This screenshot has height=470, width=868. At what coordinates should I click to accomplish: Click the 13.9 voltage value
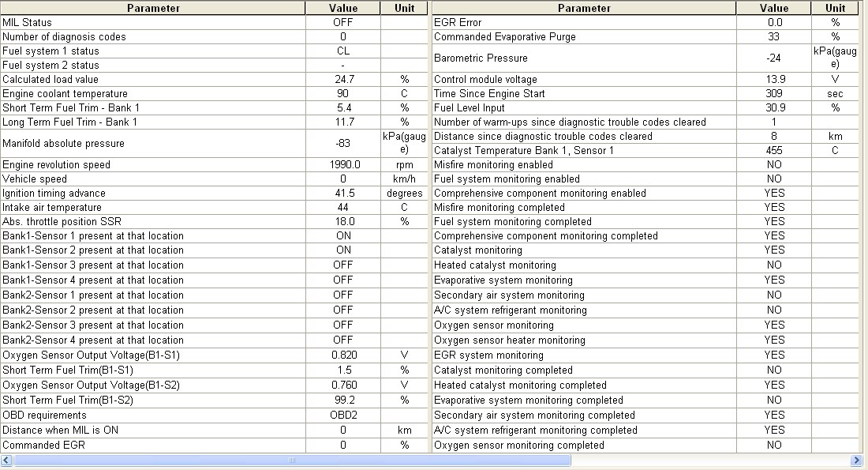pyautogui.click(x=774, y=80)
